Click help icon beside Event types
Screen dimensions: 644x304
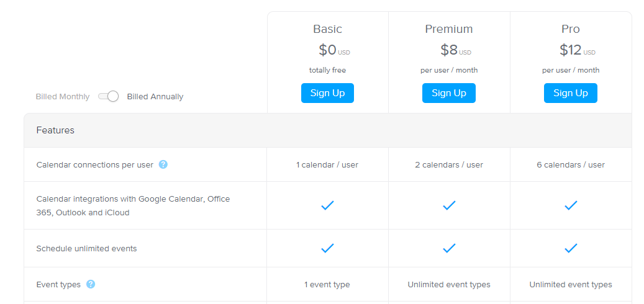coord(91,284)
